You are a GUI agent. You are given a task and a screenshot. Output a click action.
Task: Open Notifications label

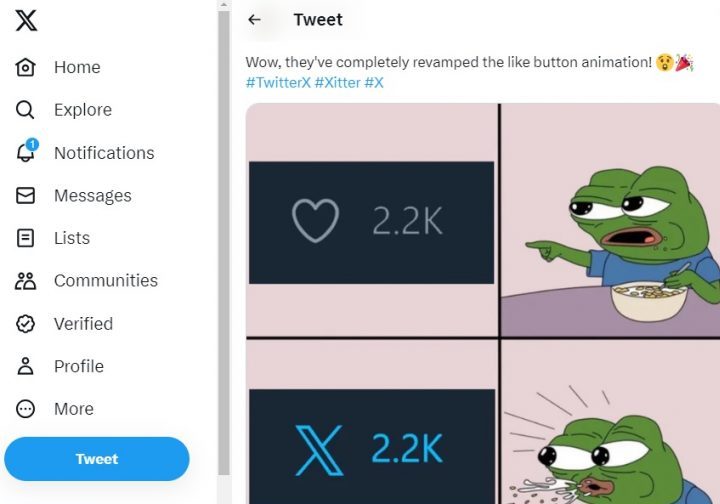coord(104,153)
